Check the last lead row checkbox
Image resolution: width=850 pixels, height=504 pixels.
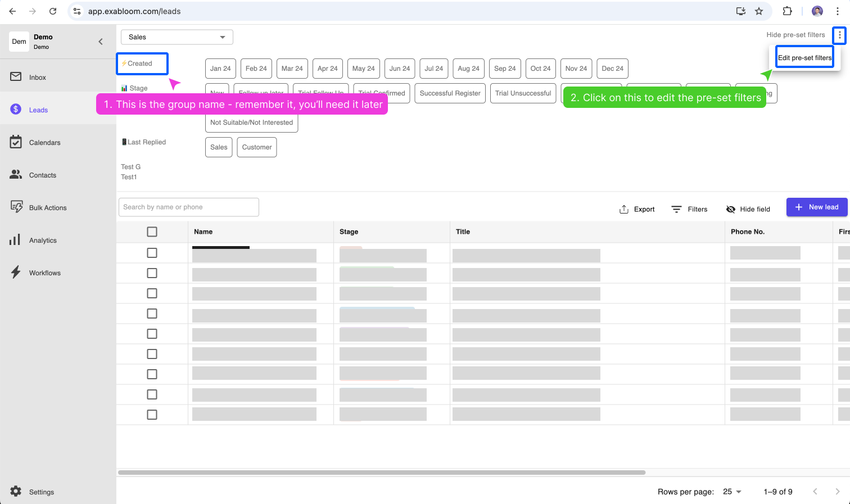click(152, 415)
